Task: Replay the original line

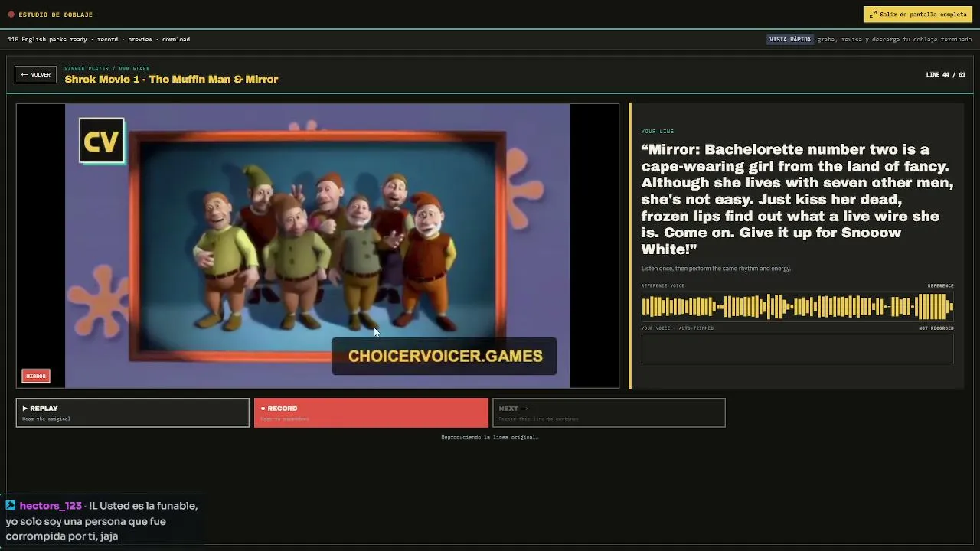Action: (132, 412)
